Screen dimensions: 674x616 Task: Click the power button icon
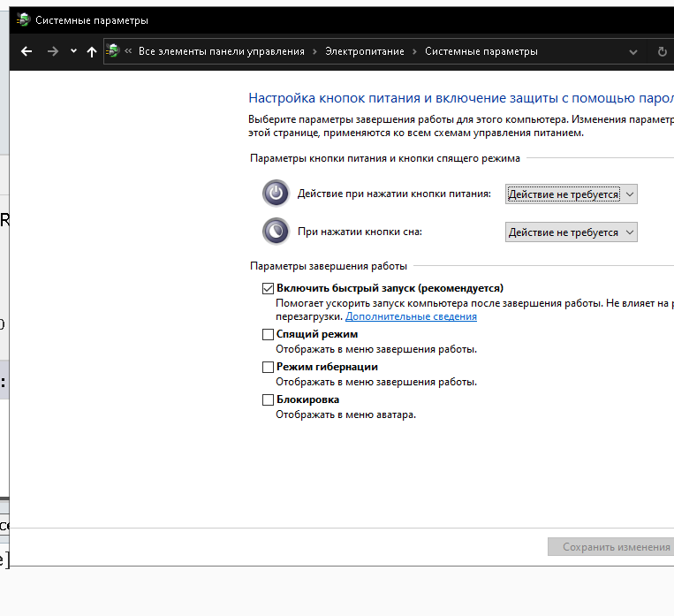coord(276,194)
